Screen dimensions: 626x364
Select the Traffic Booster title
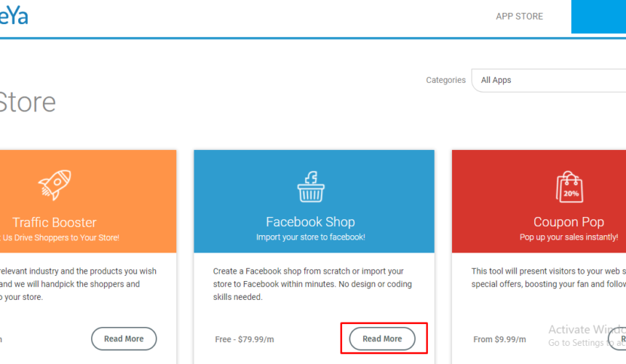[55, 222]
